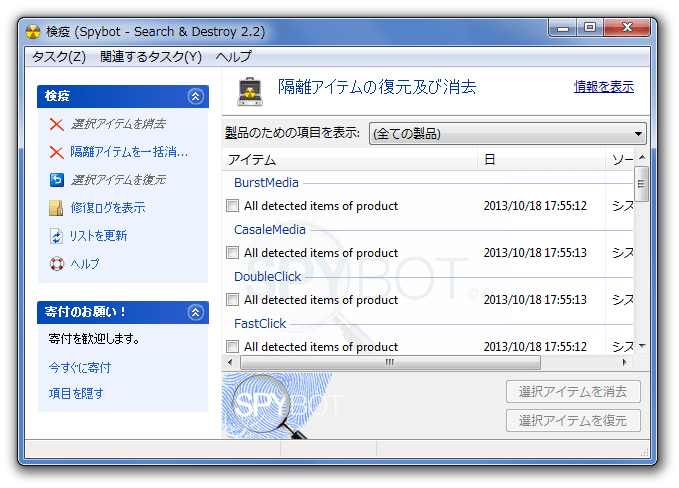Click the horizontal scrollbar thumb
This screenshot has height=488, width=679.
point(390,362)
